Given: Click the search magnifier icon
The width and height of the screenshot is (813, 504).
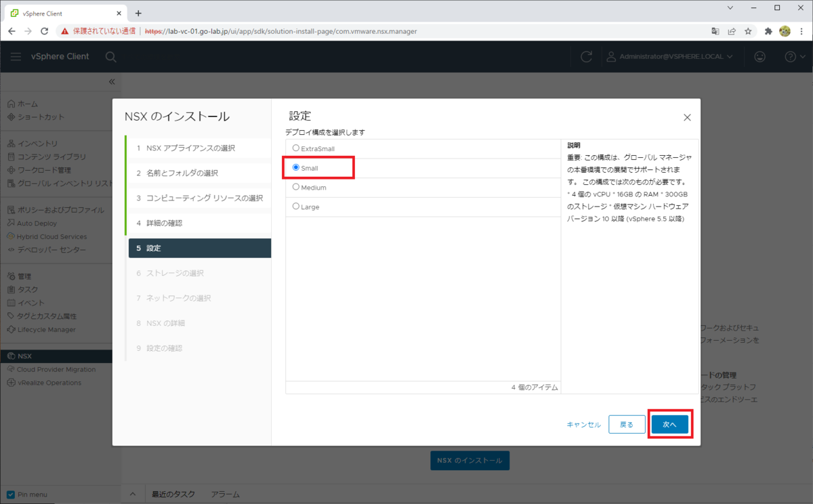Looking at the screenshot, I should point(110,57).
